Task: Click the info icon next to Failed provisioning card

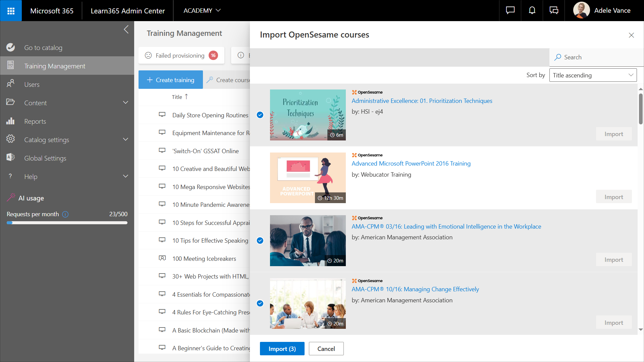Action: tap(241, 55)
